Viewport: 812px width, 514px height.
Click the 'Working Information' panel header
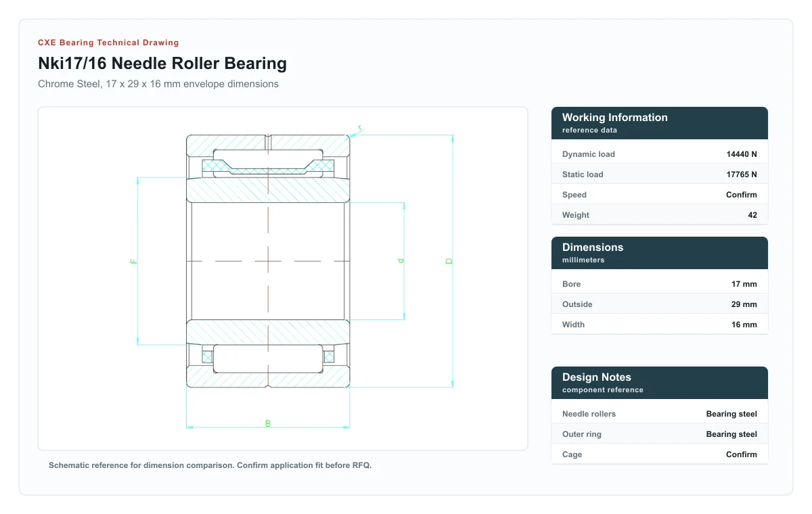[660, 123]
